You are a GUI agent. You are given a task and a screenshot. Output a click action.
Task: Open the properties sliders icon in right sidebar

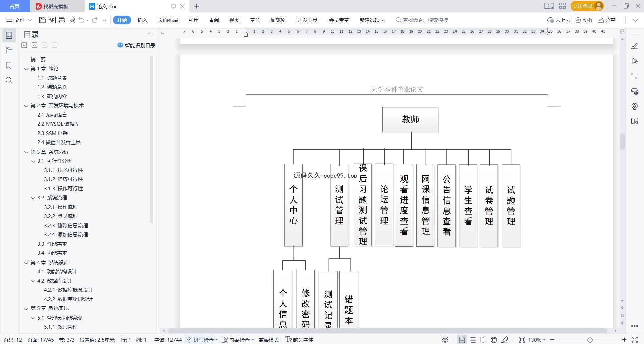pyautogui.click(x=634, y=76)
